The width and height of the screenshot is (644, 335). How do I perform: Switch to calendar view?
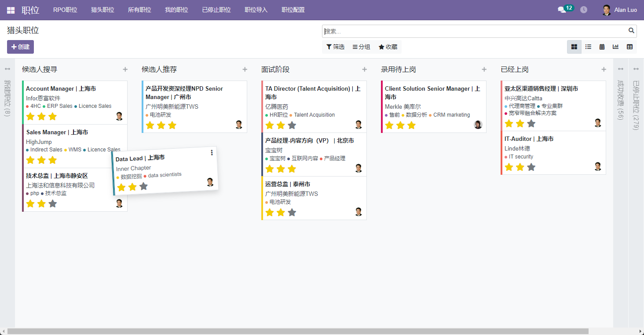pyautogui.click(x=602, y=47)
